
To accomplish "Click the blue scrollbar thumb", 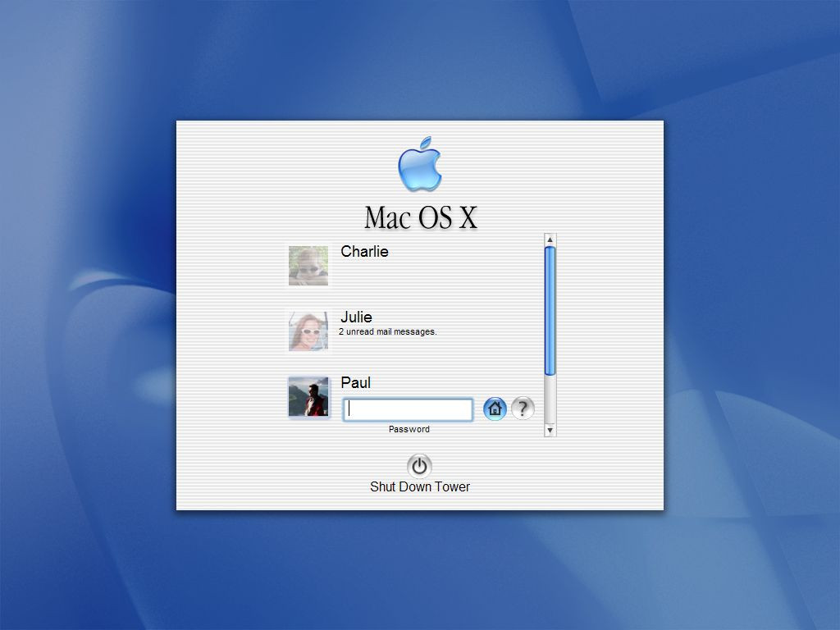I will 550,311.
